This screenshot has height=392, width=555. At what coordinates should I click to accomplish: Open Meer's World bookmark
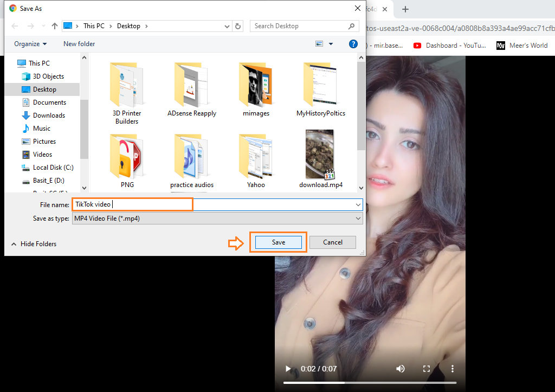(x=522, y=46)
